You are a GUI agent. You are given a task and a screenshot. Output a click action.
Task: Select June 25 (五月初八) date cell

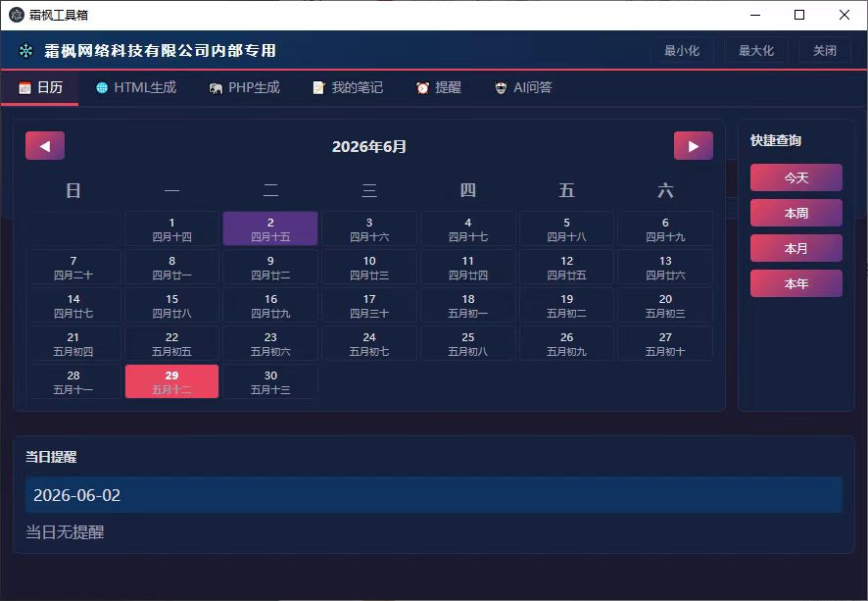coord(467,343)
